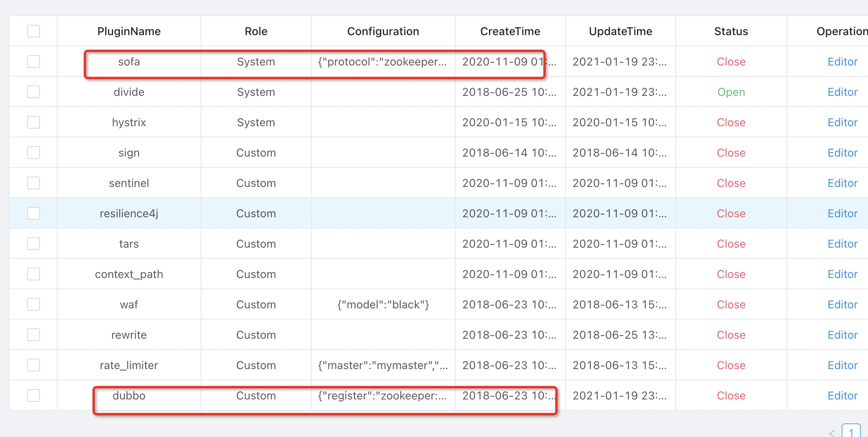
Task: Open Editor for the sofa plugin
Action: click(x=842, y=62)
